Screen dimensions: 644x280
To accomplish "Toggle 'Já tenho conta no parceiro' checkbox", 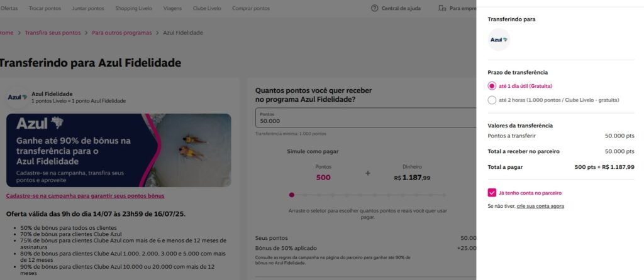I will click(x=492, y=193).
